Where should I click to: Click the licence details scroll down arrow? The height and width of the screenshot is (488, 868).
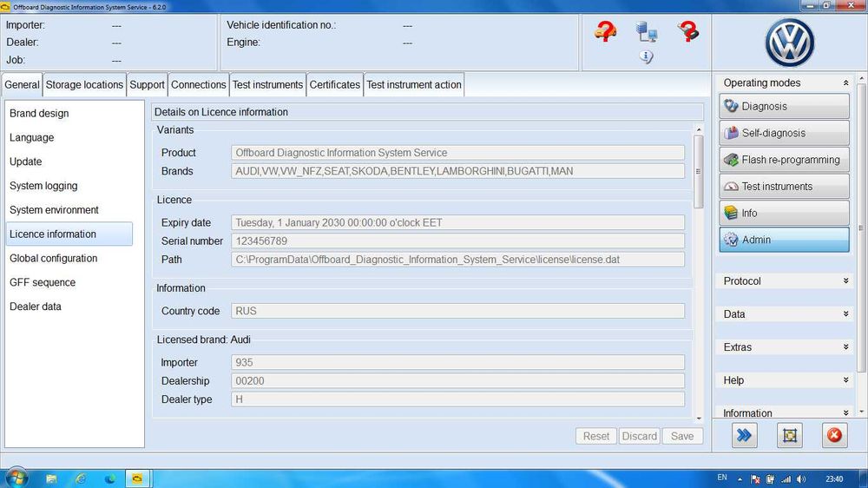[x=699, y=419]
